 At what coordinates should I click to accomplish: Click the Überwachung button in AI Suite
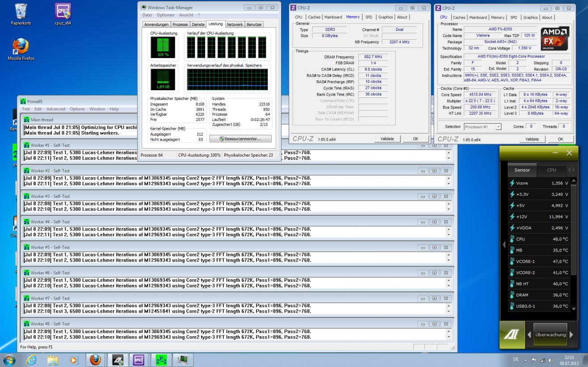pos(550,334)
